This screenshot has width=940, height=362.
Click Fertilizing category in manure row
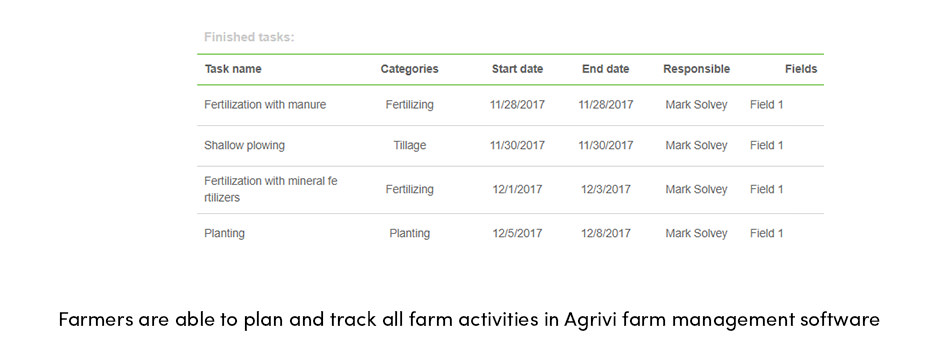[409, 105]
